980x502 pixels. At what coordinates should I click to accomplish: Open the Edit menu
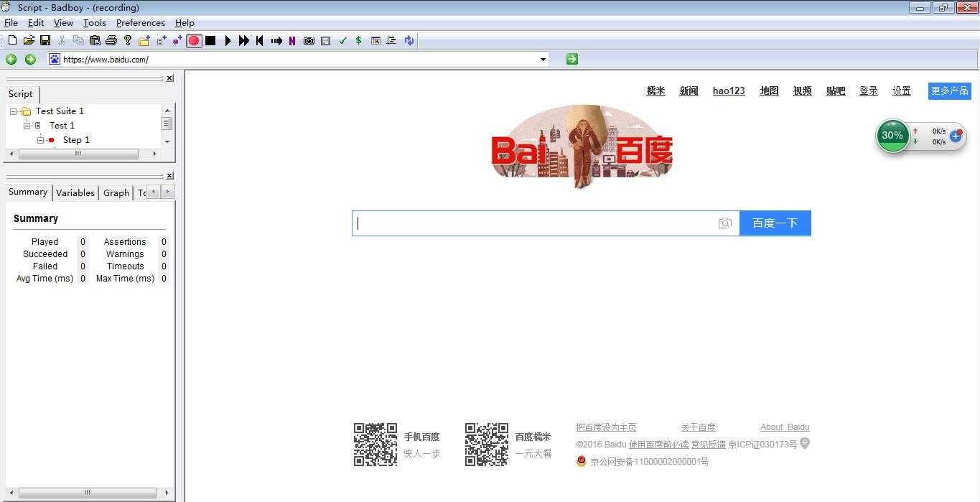coord(36,23)
